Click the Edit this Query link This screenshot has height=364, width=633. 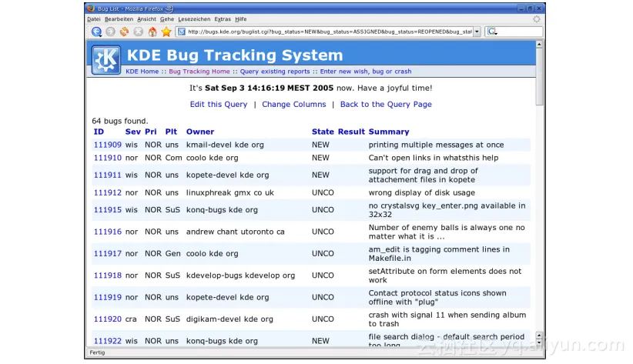tap(219, 104)
